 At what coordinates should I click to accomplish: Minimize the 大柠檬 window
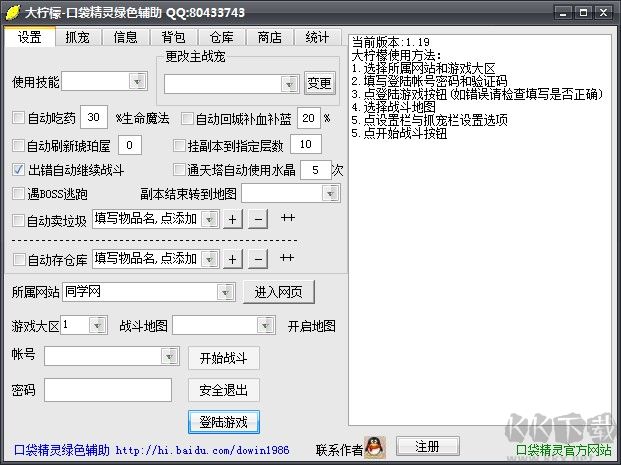[562, 13]
